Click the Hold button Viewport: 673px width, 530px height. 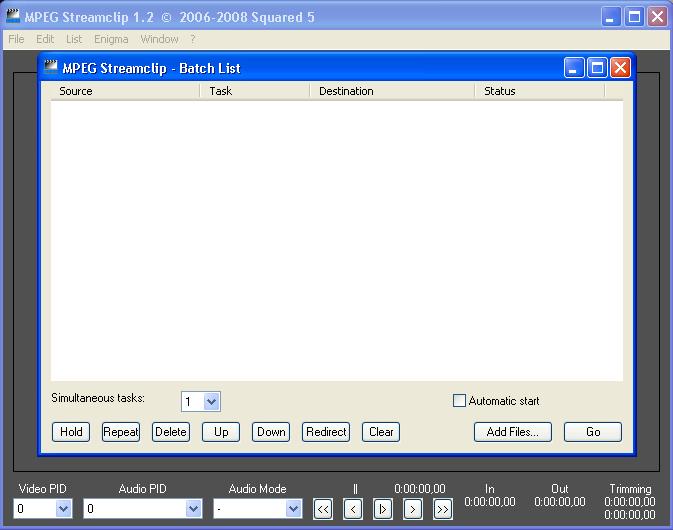click(x=71, y=432)
